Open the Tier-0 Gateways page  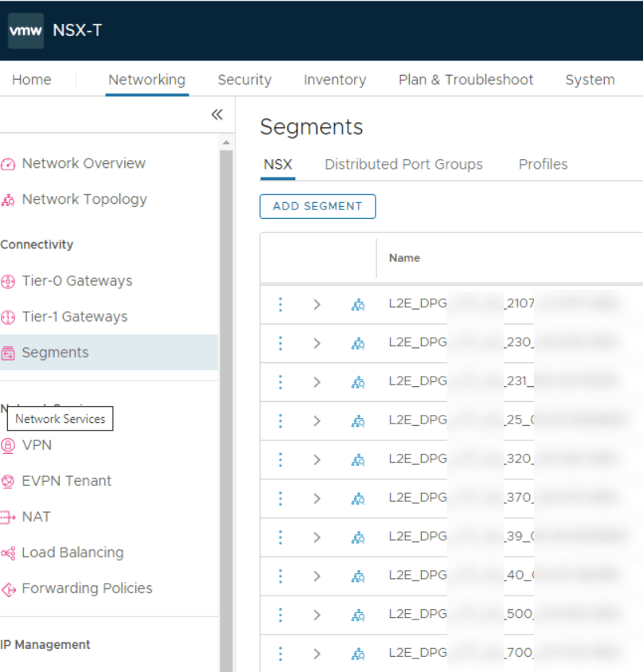[76, 280]
